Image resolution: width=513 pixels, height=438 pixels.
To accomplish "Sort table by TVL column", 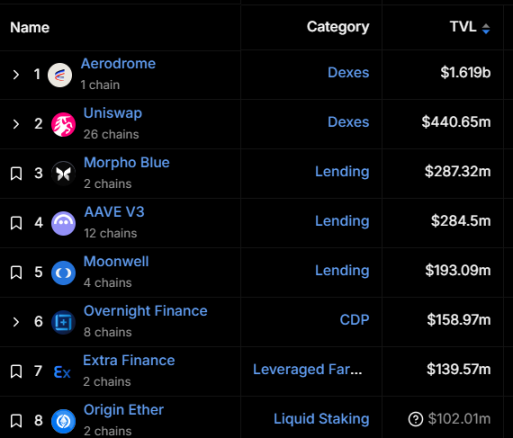I will pos(470,27).
